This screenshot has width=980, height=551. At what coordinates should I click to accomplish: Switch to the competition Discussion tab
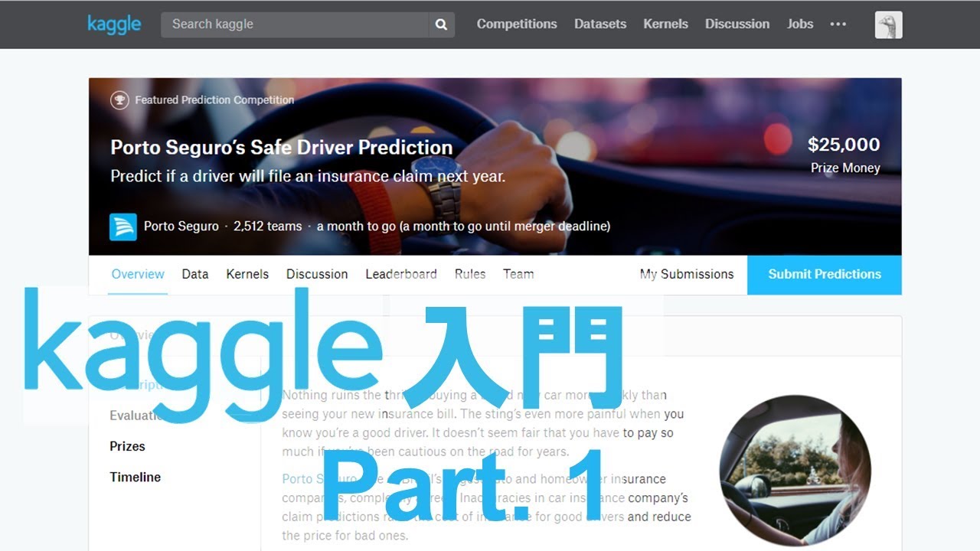(x=317, y=274)
